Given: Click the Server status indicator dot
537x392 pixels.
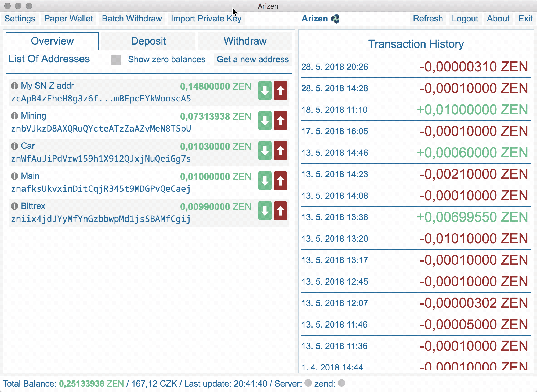Looking at the screenshot, I should point(308,383).
